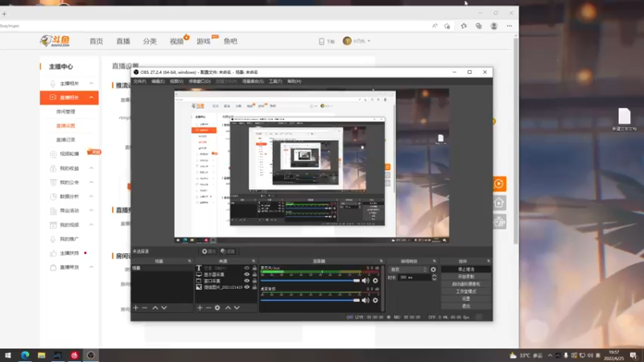Toggle lock on 显示器采集 source

[x=254, y=274]
